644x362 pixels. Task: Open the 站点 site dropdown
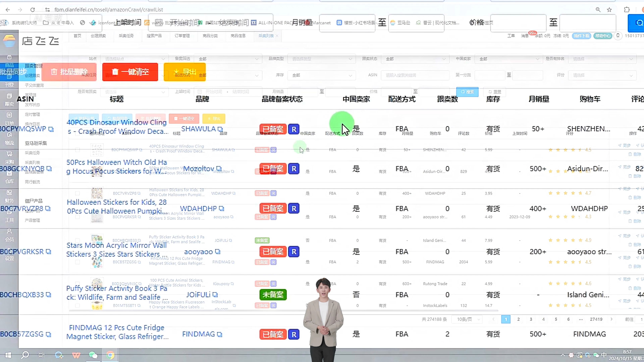pyautogui.click(x=135, y=59)
